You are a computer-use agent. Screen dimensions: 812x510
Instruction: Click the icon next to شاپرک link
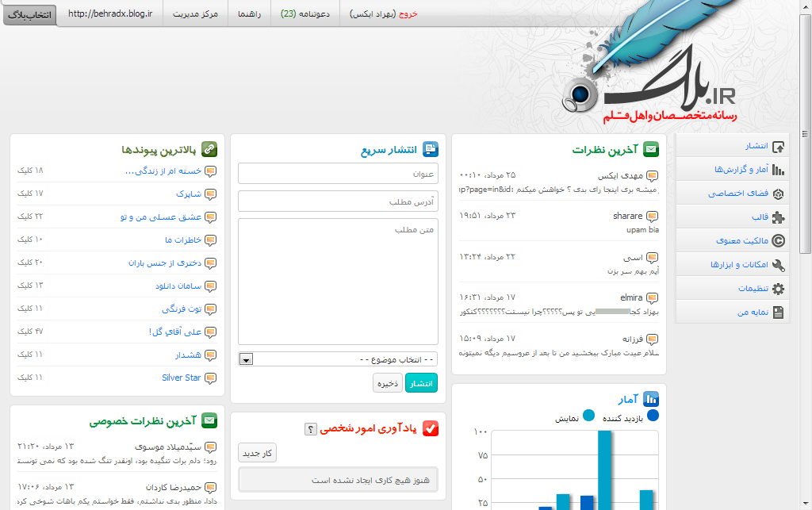[x=210, y=194]
